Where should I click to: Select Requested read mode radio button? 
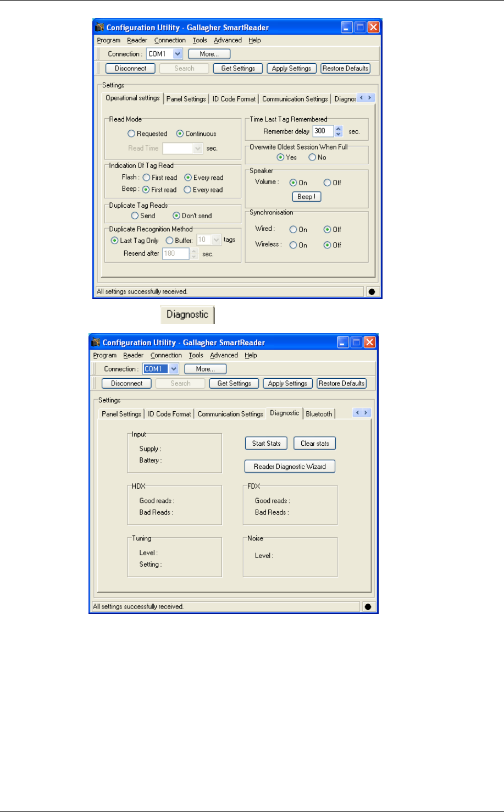(131, 134)
